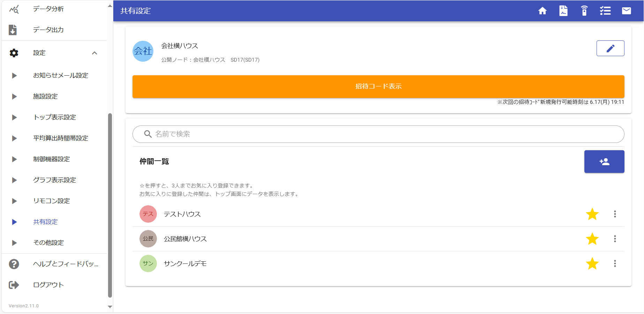The height and width of the screenshot is (314, 644).
Task: Click the サンクールデモ member name
Action: point(185,264)
